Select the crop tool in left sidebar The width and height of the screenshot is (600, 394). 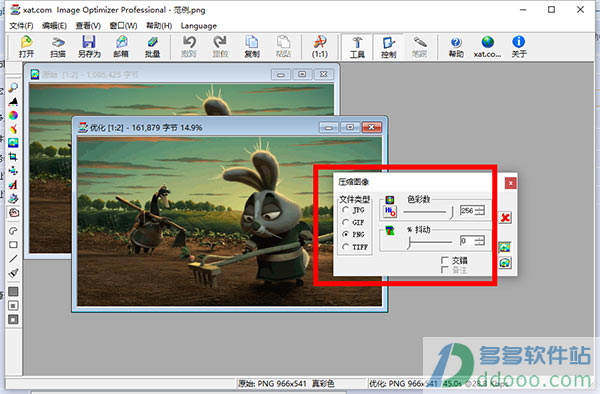tap(13, 156)
